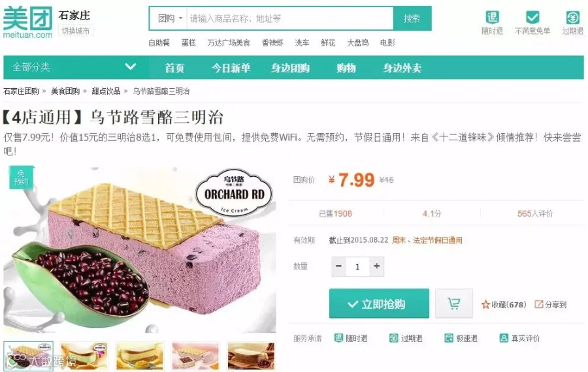The height and width of the screenshot is (372, 588).
Task: Open the 今日新单 nav tab
Action: coord(231,68)
